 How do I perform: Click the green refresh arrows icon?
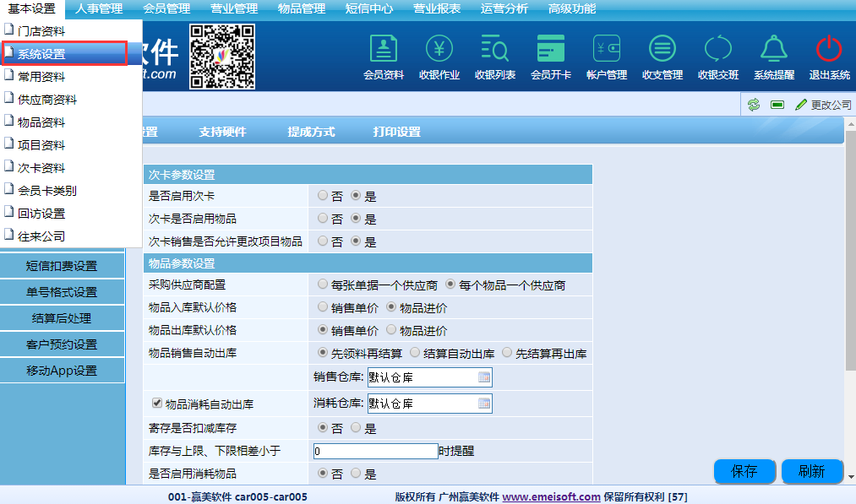753,105
